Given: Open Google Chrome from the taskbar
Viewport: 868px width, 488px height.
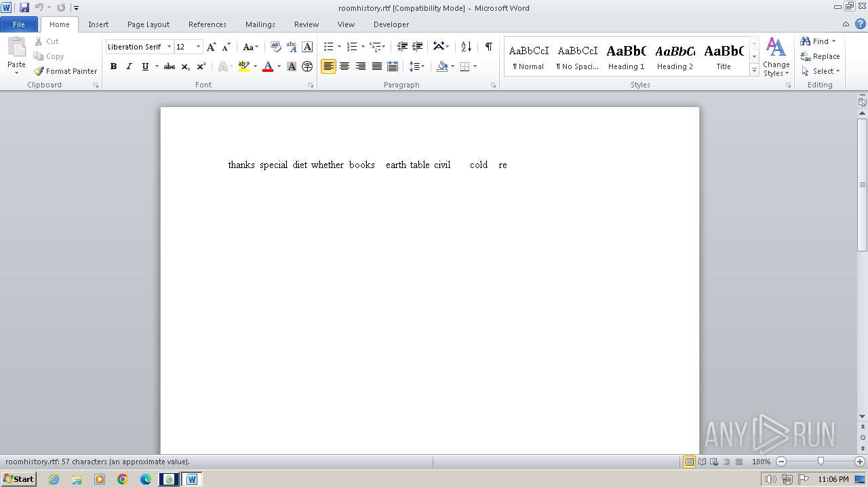Looking at the screenshot, I should click(x=123, y=479).
